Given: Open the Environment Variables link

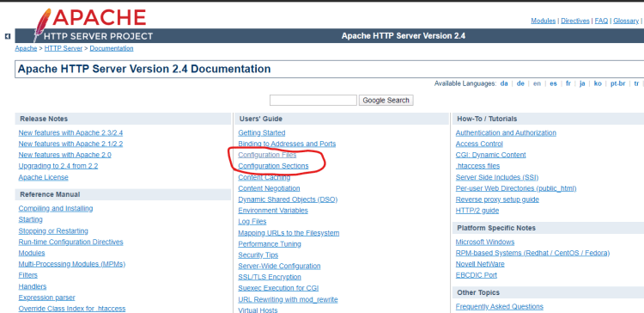Looking at the screenshot, I should 273,211.
